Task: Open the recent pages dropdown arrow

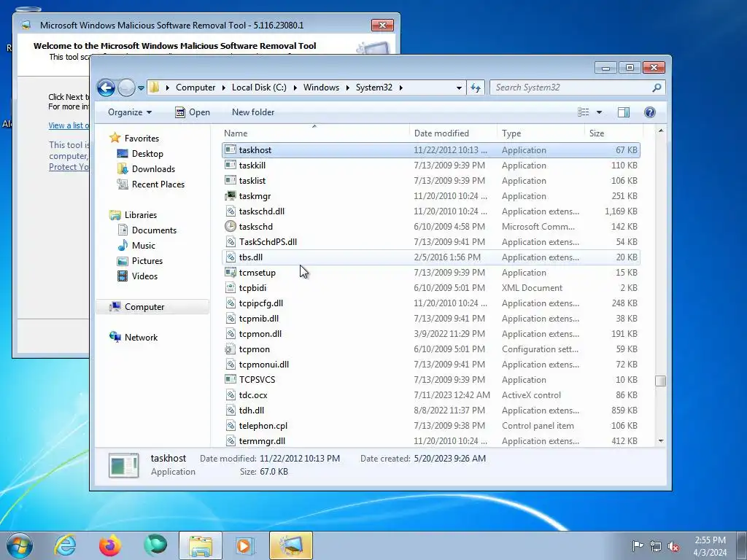Action: (141, 88)
